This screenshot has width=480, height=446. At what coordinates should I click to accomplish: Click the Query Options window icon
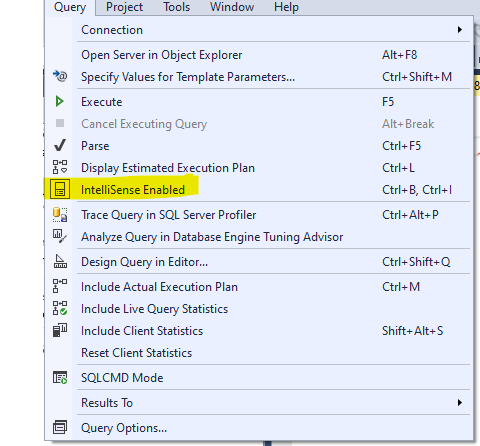click(60, 427)
